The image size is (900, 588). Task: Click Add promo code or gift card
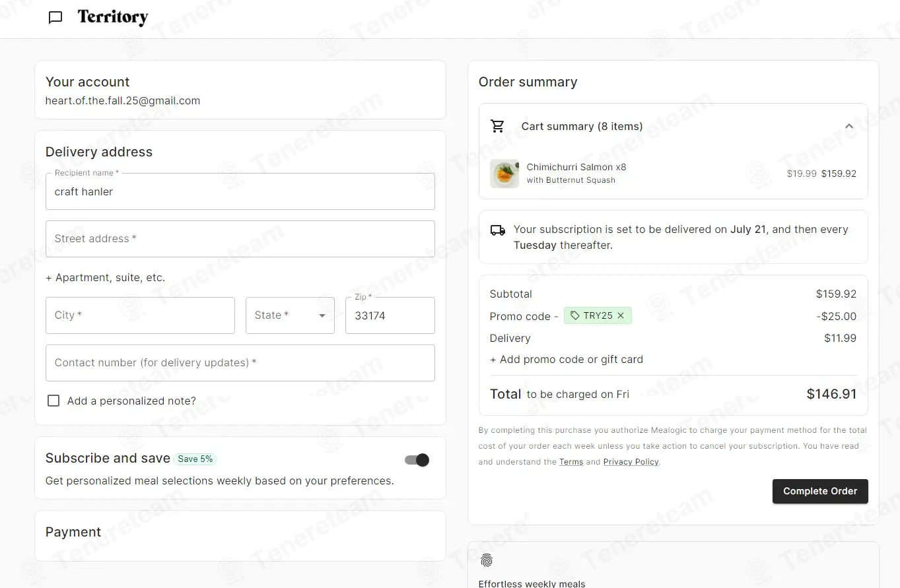click(567, 360)
